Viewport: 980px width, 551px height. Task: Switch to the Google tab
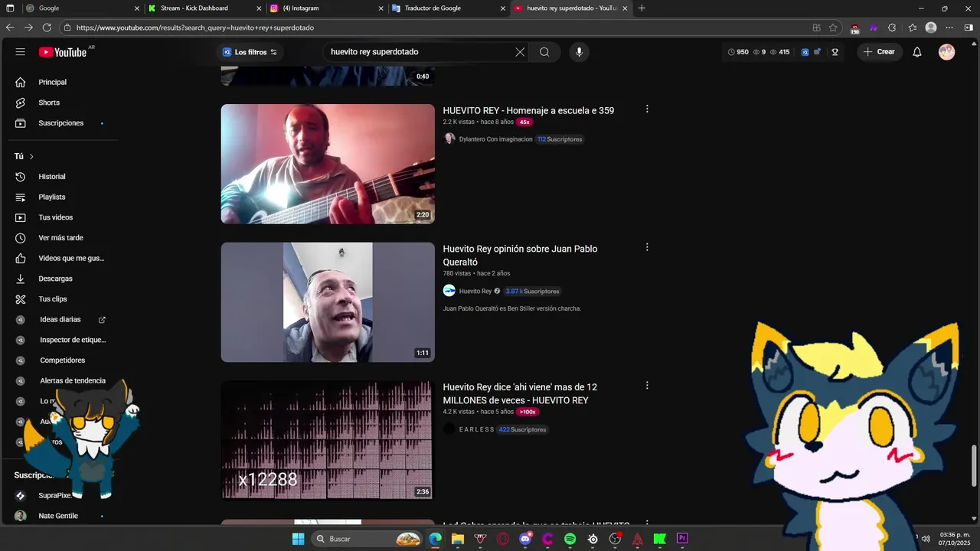click(83, 8)
